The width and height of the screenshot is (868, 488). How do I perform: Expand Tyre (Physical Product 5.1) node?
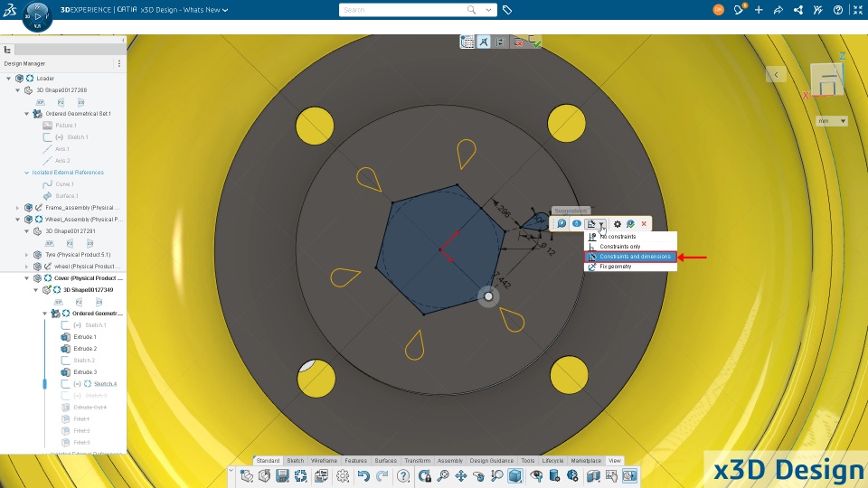pyautogui.click(x=26, y=255)
